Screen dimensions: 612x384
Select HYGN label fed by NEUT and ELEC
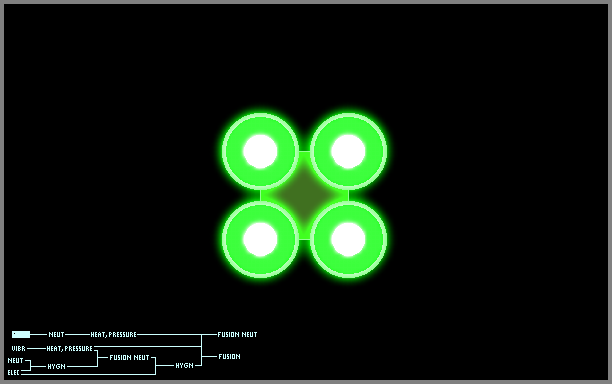(57, 366)
